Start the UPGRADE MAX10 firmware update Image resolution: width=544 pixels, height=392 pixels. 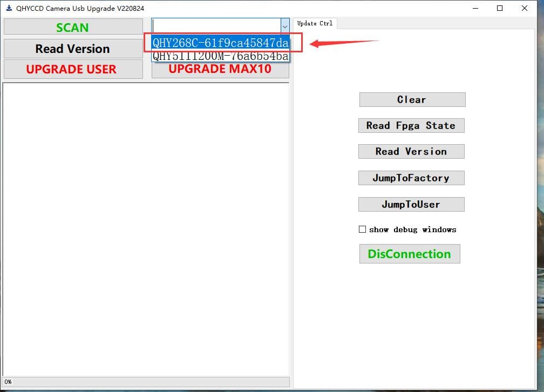point(220,70)
